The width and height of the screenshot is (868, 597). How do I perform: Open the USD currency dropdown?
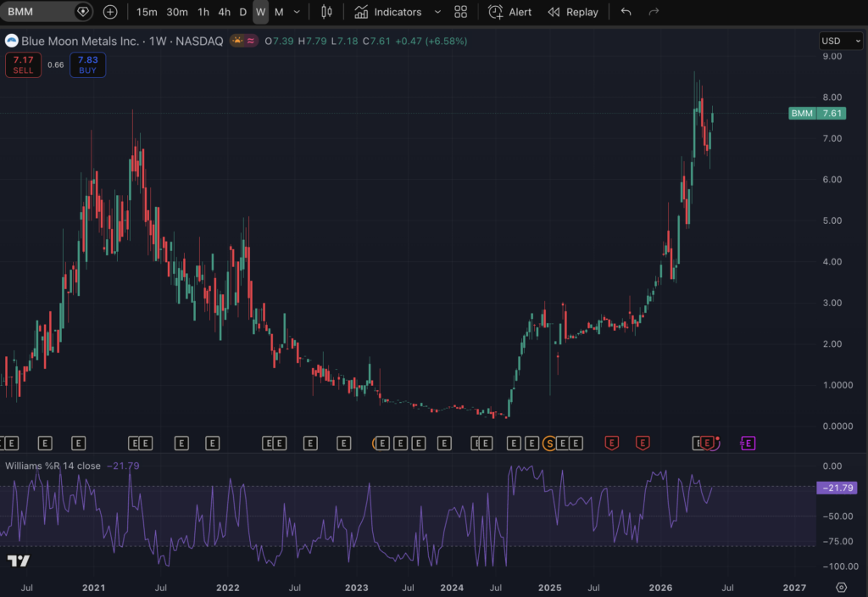click(841, 41)
